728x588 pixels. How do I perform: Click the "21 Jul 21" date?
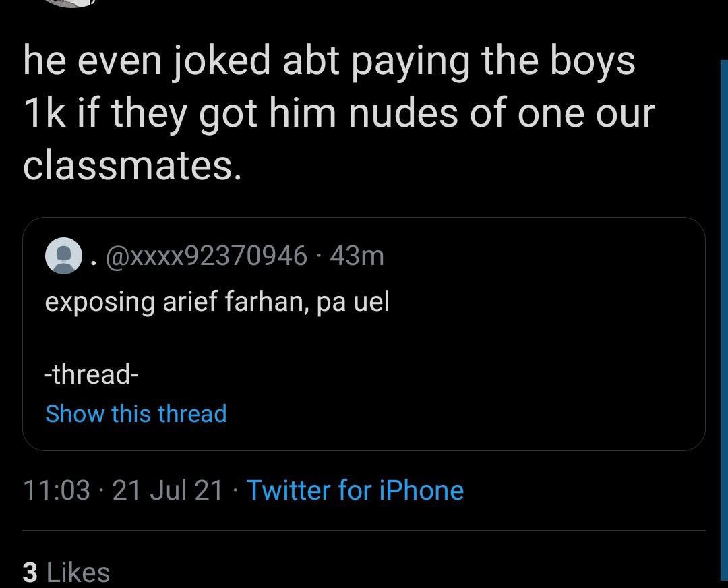tap(168, 490)
